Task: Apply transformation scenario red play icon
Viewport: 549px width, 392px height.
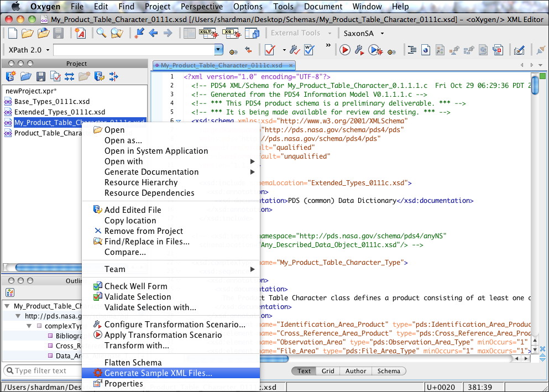Action: 345,50
